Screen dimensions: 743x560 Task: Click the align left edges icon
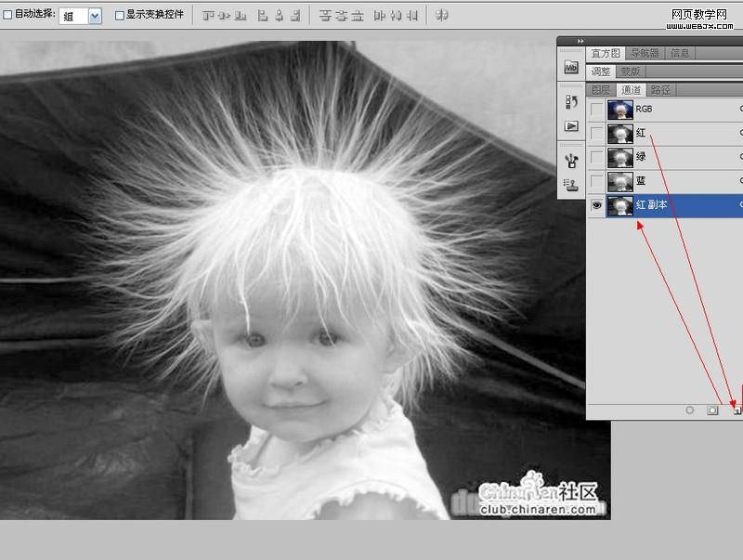click(262, 16)
